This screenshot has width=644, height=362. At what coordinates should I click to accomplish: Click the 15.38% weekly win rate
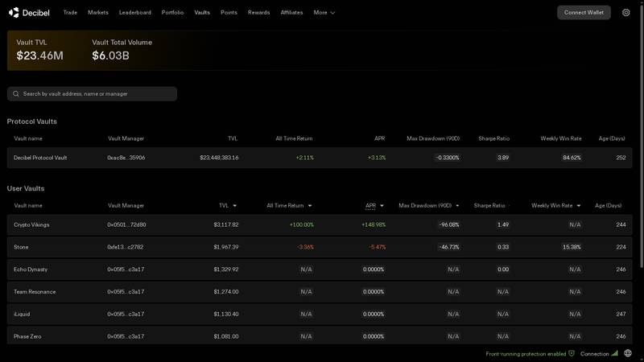(572, 247)
